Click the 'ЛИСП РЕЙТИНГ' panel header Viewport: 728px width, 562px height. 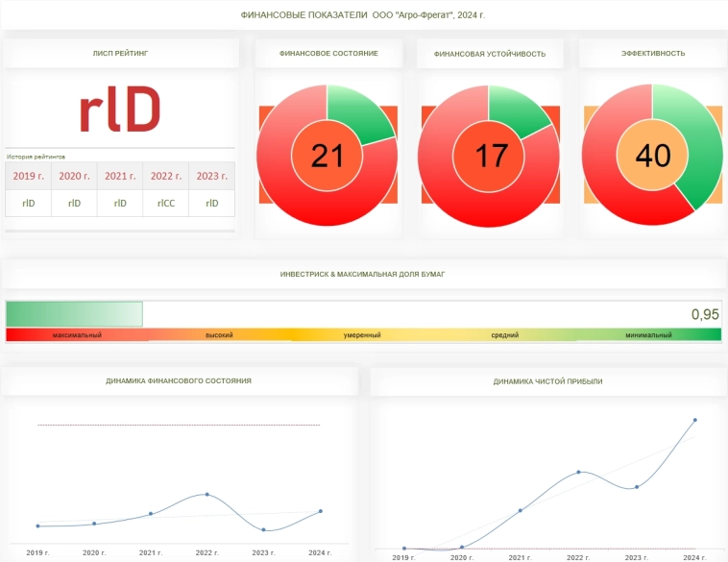(120, 54)
